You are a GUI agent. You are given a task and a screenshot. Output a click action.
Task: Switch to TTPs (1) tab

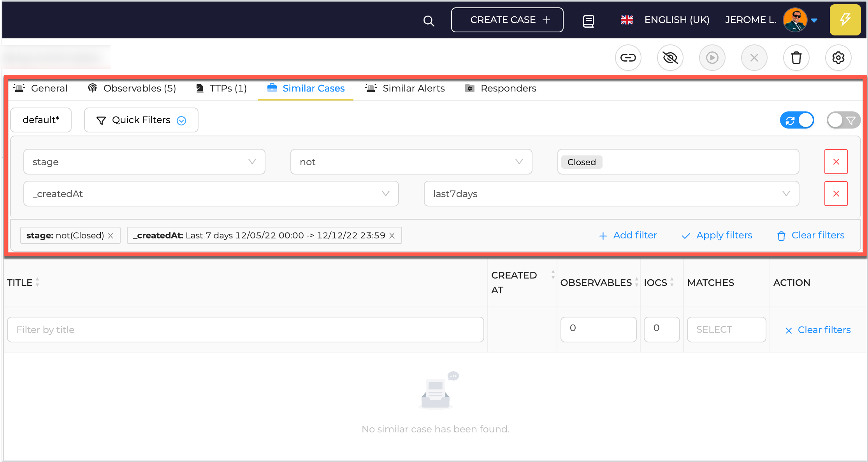point(221,88)
